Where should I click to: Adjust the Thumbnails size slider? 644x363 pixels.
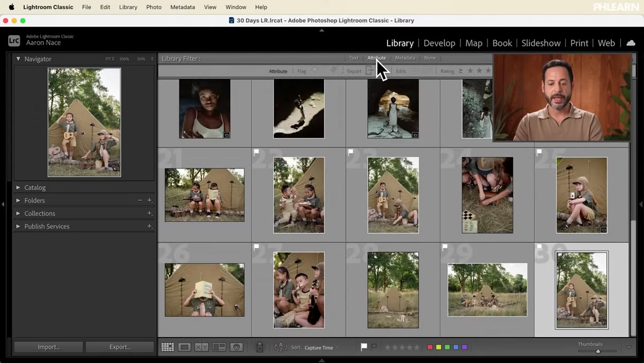point(598,351)
